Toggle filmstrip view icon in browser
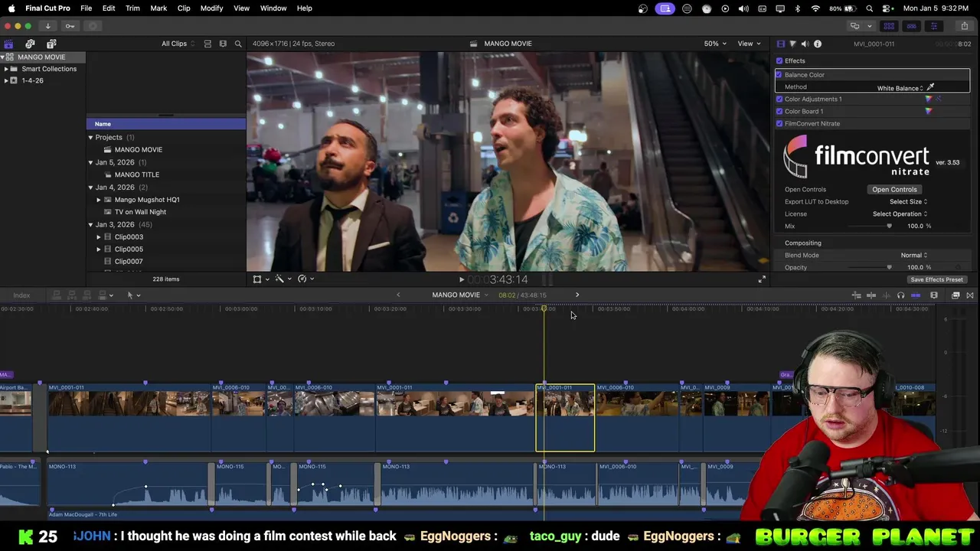 (223, 44)
